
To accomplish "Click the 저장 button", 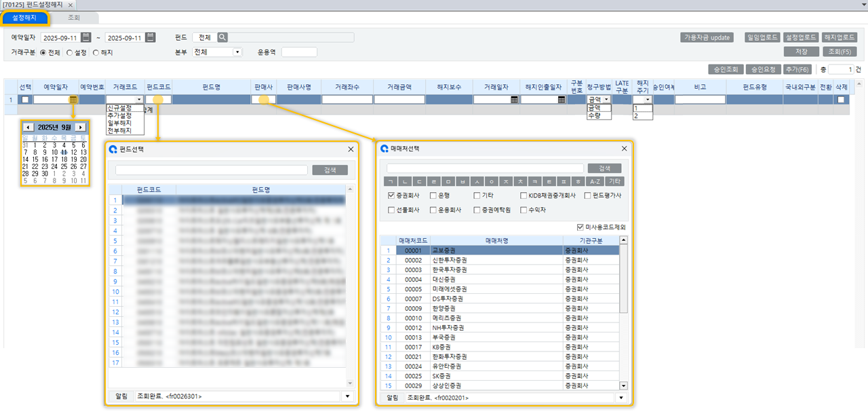I will coord(800,52).
